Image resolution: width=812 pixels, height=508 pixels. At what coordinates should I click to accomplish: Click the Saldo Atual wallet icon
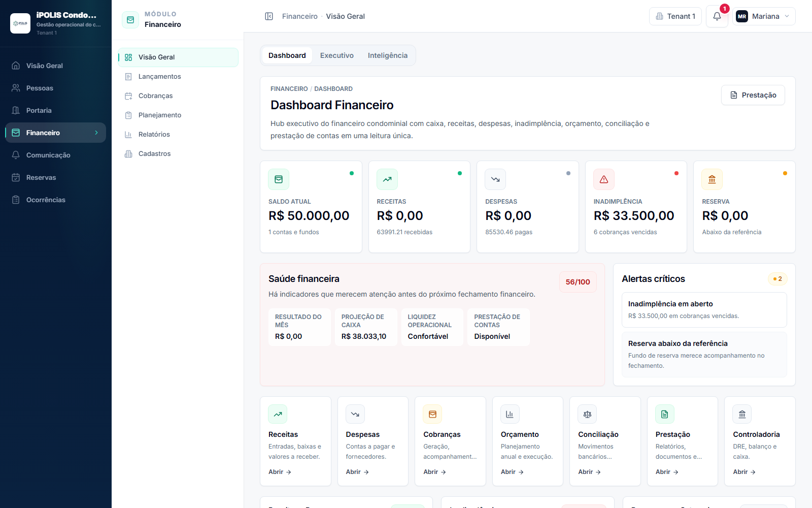(279, 179)
